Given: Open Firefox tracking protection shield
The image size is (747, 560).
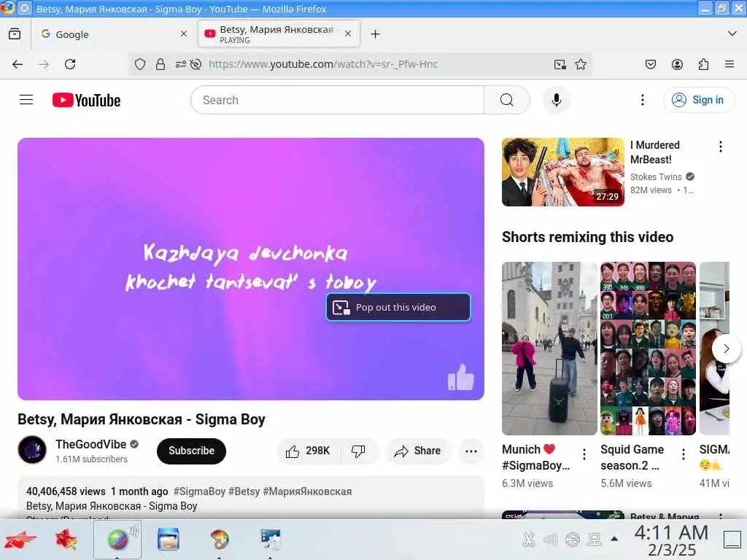Looking at the screenshot, I should coord(139,64).
